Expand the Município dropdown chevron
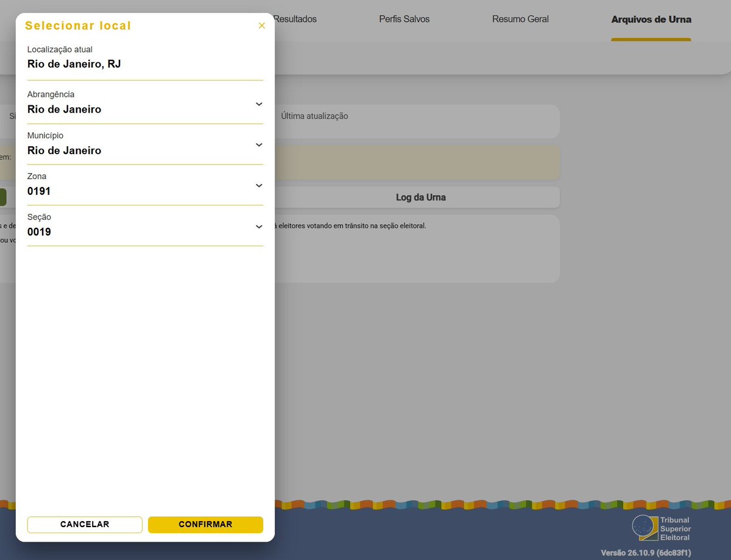The image size is (731, 560). (x=259, y=145)
